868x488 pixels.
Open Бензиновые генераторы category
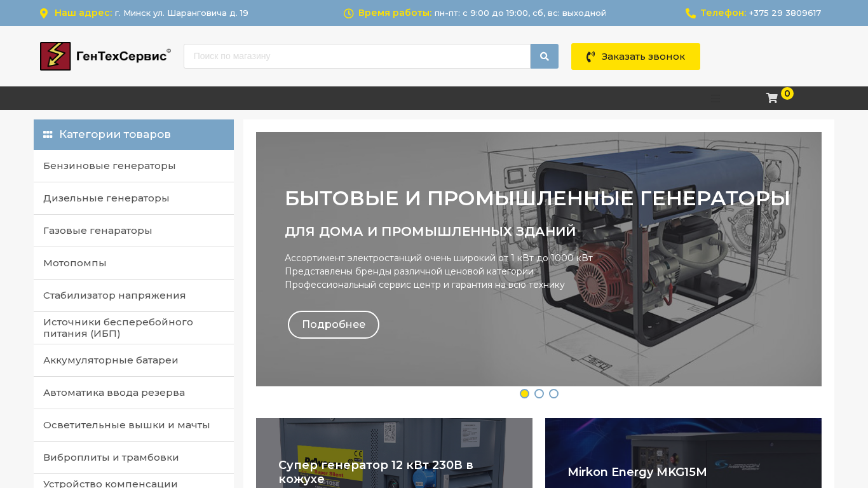click(x=133, y=166)
